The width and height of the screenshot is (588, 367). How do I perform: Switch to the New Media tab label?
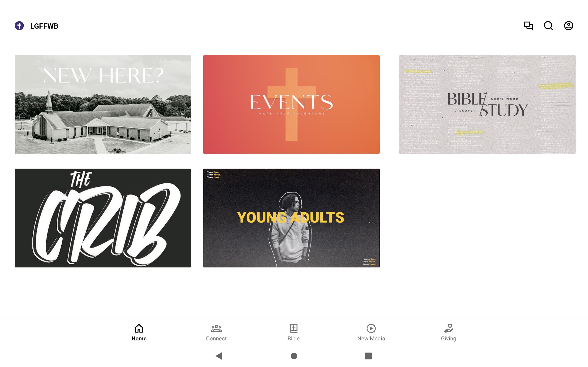[x=371, y=338]
